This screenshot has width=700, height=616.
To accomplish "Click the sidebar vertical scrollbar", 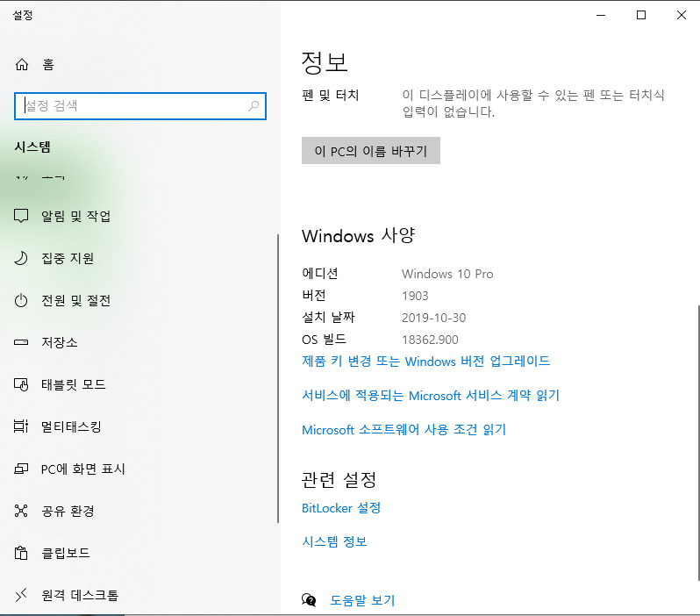I will coord(278,378).
